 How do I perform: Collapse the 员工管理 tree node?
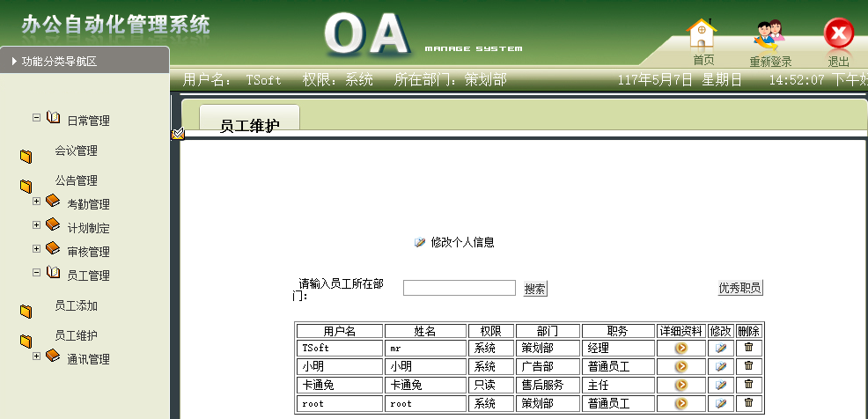[x=37, y=272]
